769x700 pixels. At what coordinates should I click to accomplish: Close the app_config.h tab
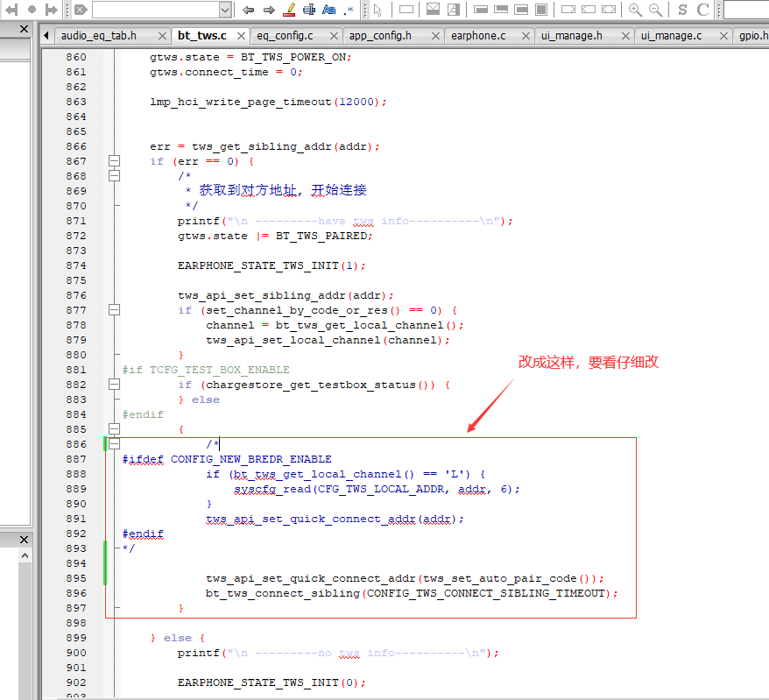click(x=435, y=36)
